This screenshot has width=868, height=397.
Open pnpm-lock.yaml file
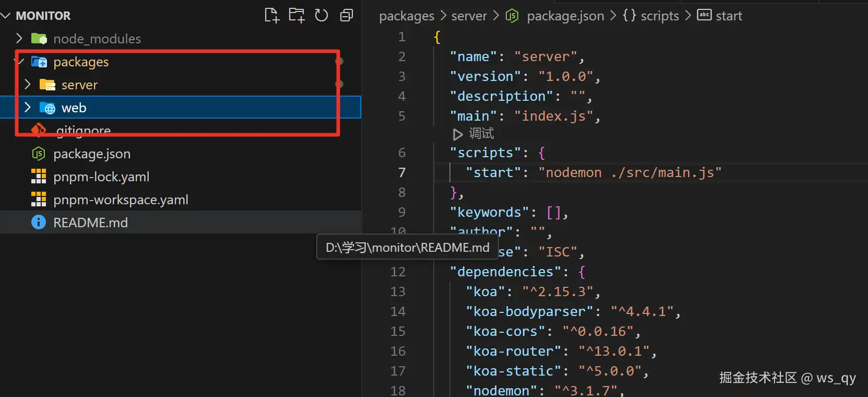click(101, 177)
